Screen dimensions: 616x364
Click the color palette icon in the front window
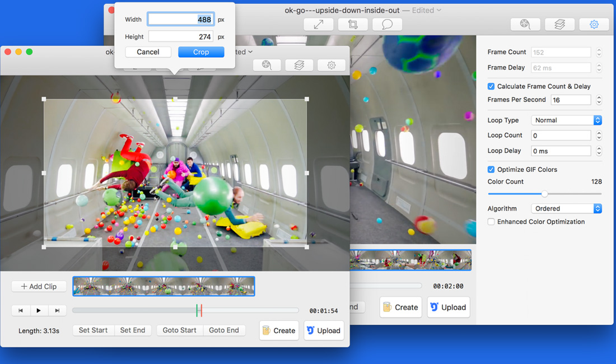coord(267,66)
